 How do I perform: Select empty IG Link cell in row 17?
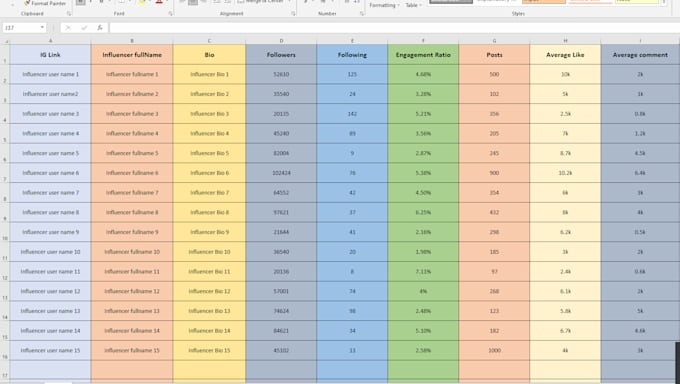pos(50,370)
